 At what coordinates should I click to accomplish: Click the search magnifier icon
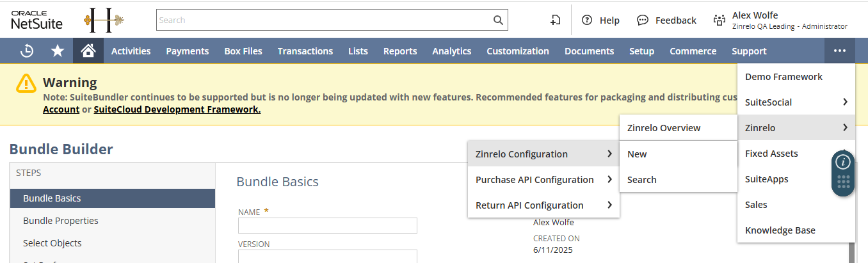click(498, 20)
